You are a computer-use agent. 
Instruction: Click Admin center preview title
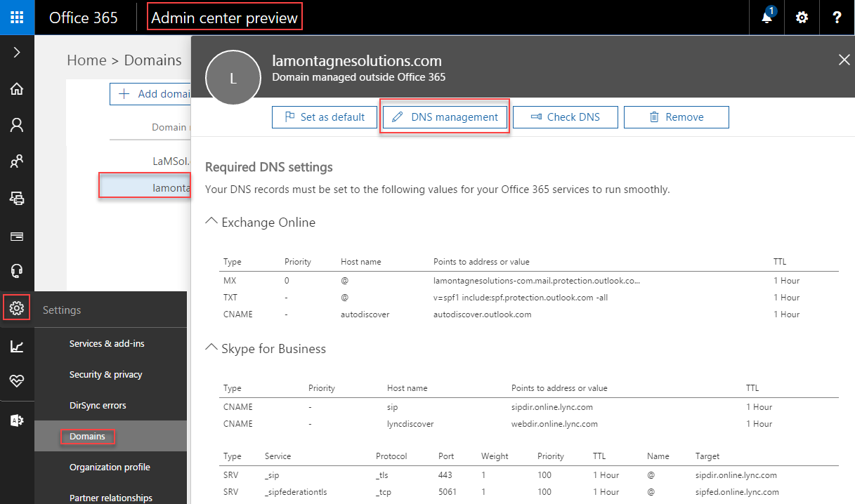click(x=225, y=18)
